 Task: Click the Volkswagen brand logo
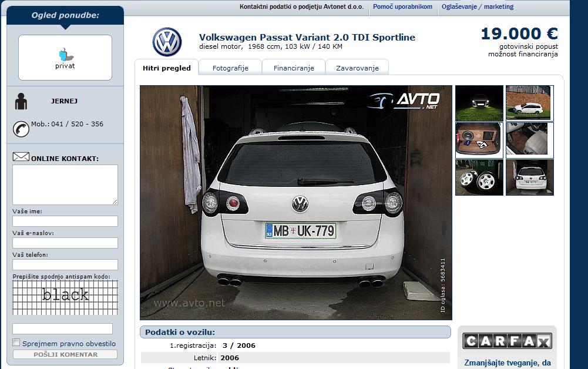pos(167,42)
